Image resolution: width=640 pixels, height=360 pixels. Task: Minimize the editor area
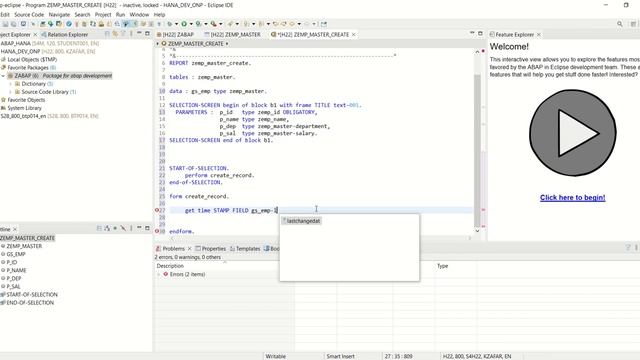(x=472, y=33)
